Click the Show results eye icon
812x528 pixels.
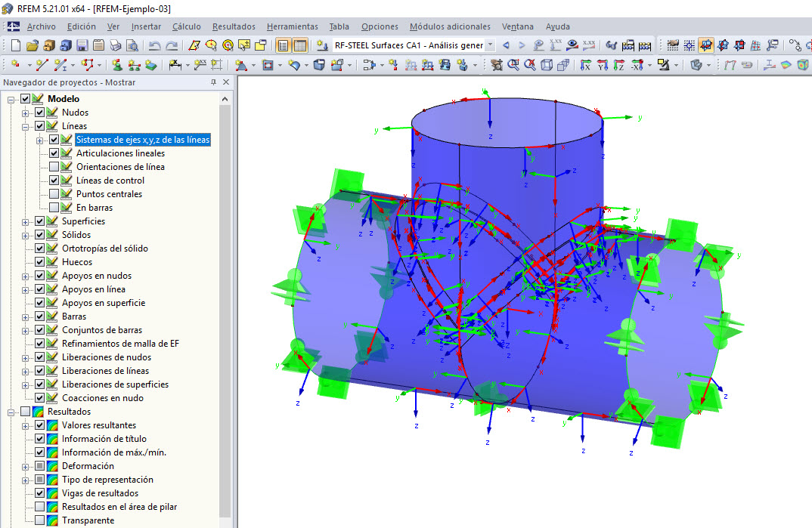pos(572,45)
